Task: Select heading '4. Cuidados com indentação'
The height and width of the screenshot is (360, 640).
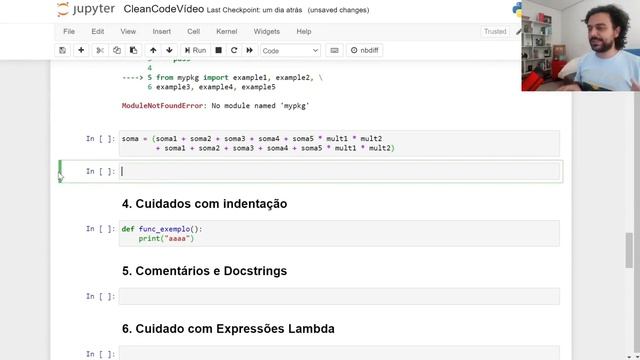Action: tap(204, 204)
